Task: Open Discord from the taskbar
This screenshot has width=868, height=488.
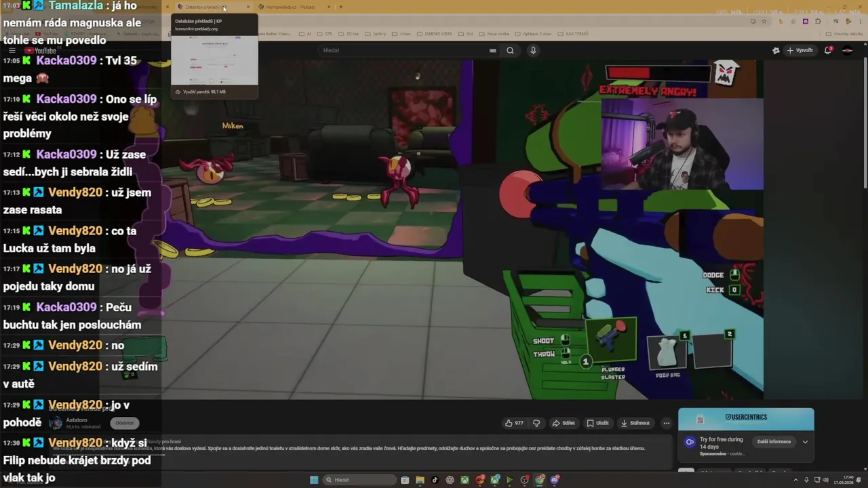Action: pyautogui.click(x=555, y=480)
